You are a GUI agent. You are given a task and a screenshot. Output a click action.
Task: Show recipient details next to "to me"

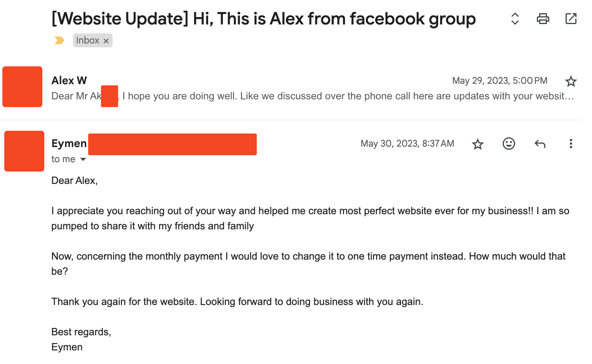[83, 159]
